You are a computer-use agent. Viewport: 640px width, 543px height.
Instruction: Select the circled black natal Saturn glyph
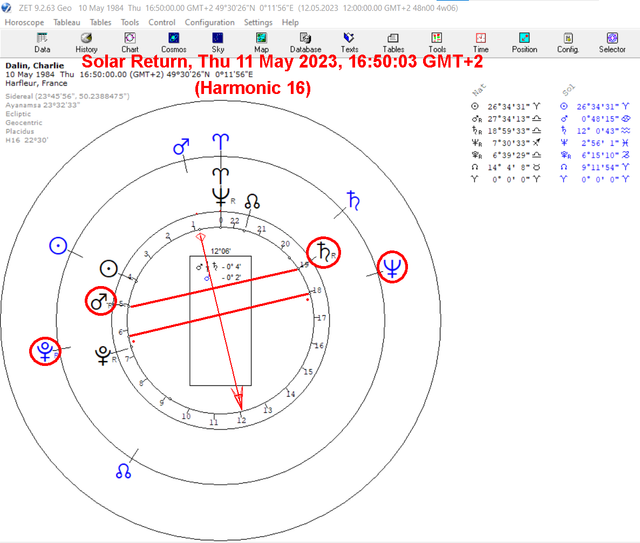pos(324,252)
